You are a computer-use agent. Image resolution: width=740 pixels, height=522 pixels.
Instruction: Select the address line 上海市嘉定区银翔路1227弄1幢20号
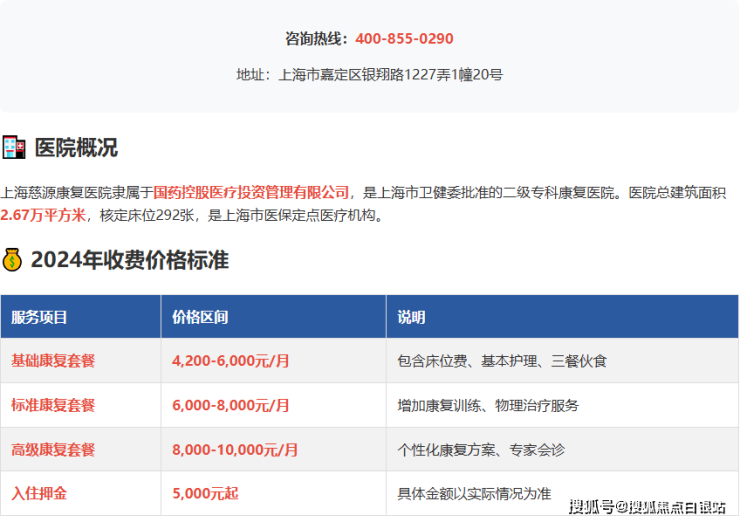pos(390,74)
